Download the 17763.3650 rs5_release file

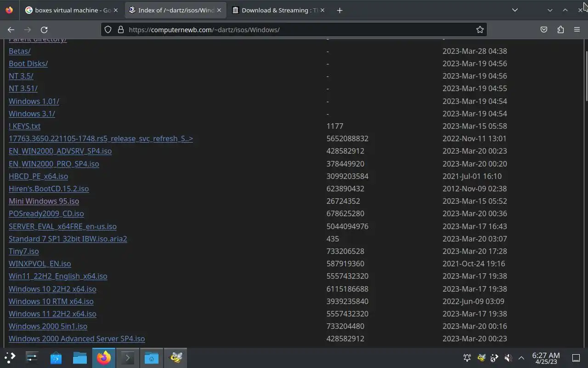[101, 138]
